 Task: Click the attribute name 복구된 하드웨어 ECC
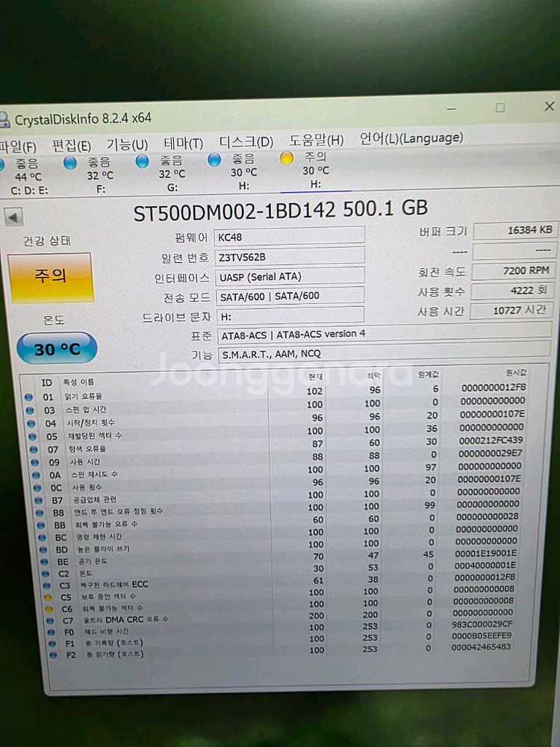[114, 585]
